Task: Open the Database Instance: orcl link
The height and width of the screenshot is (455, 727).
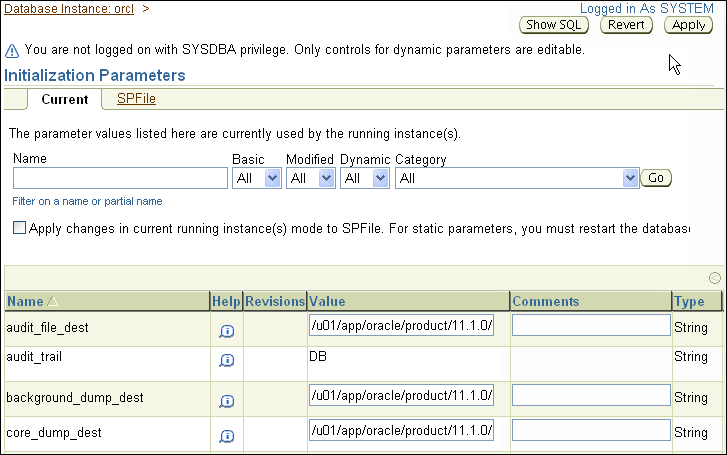Action: pyautogui.click(x=69, y=8)
